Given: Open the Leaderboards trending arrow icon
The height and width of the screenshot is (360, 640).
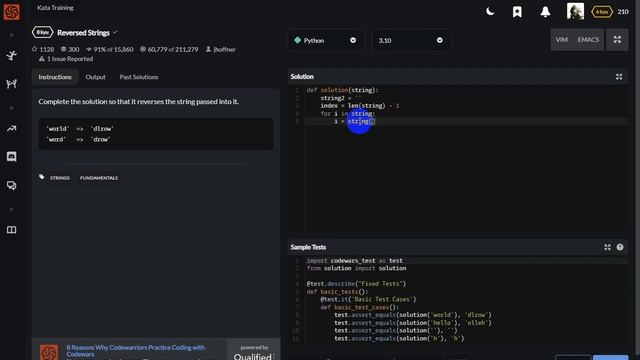Looking at the screenshot, I should [11, 129].
